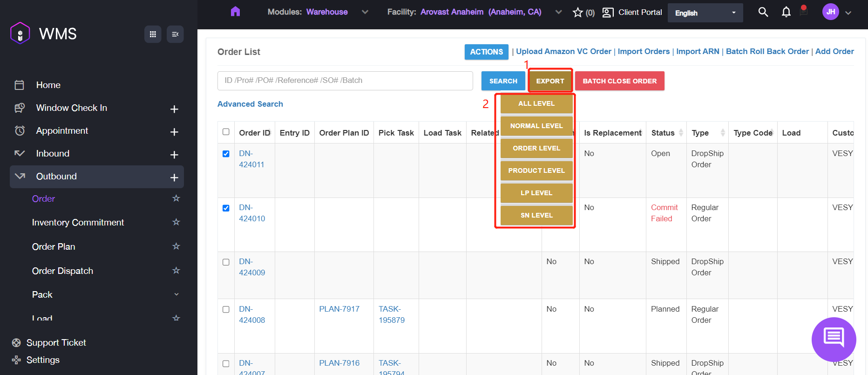Open the purple chat bubble widget
868x375 pixels.
tap(834, 339)
